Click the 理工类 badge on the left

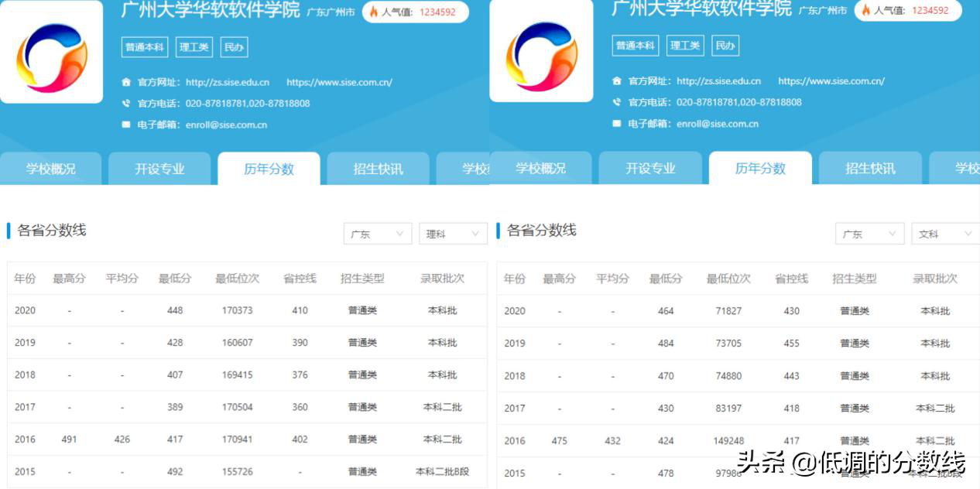click(193, 46)
